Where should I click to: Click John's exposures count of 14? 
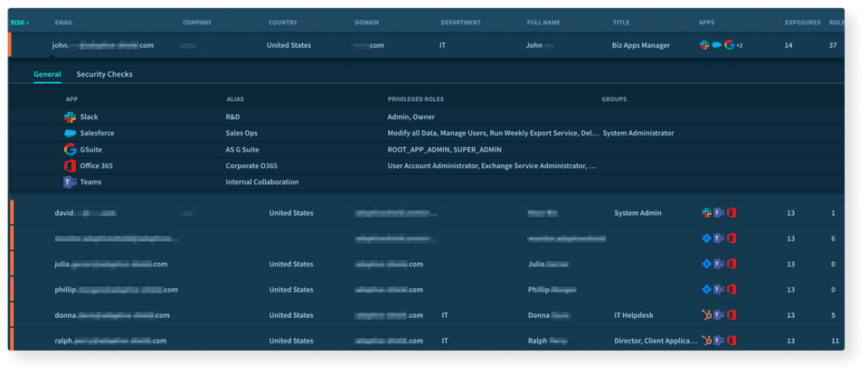point(788,45)
